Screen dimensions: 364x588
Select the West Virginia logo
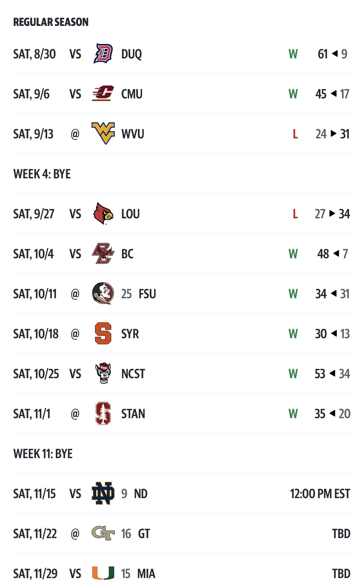tap(103, 133)
